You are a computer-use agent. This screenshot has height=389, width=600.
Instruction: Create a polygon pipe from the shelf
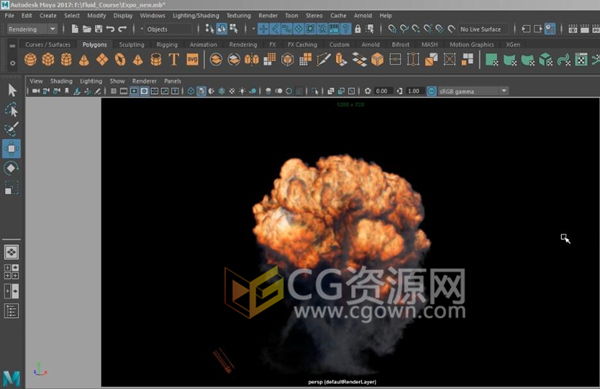(156, 60)
